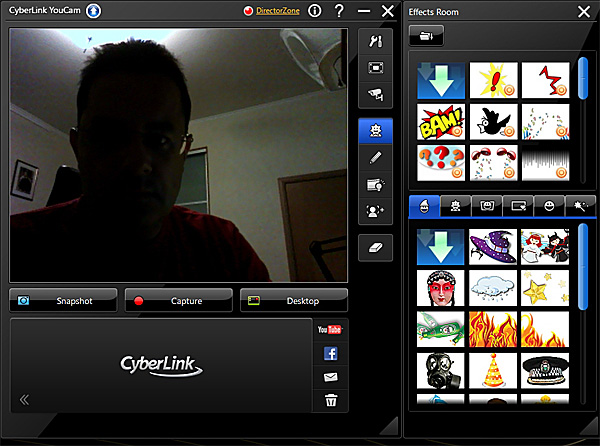The height and width of the screenshot is (446, 600).
Task: Delete the selected capture with trash icon
Action: click(x=330, y=401)
